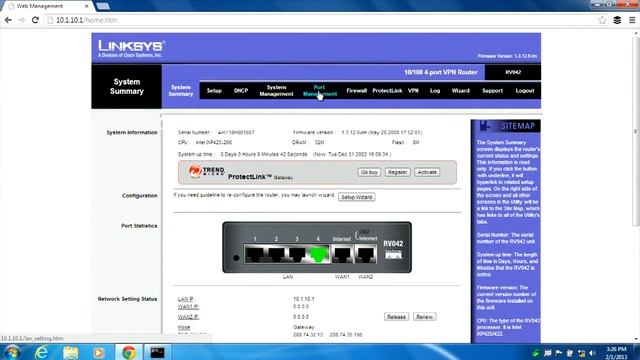Open the Wizard menu

pos(460,91)
